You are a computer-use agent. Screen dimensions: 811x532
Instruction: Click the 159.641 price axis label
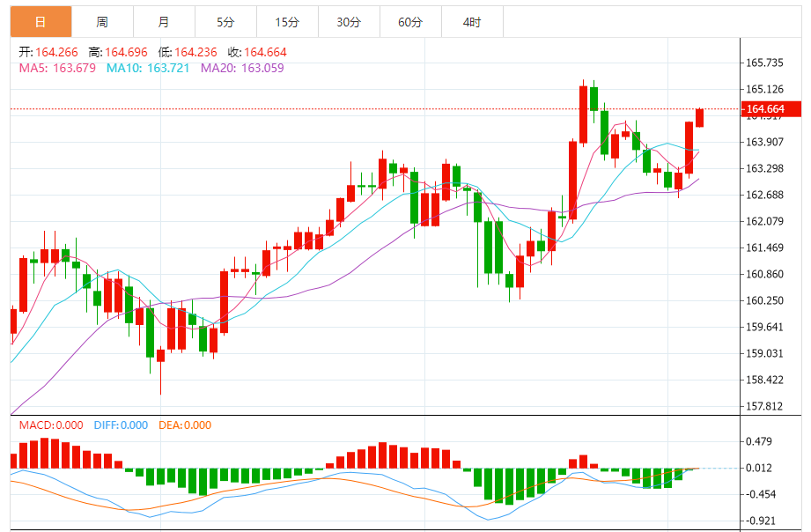coord(764,327)
